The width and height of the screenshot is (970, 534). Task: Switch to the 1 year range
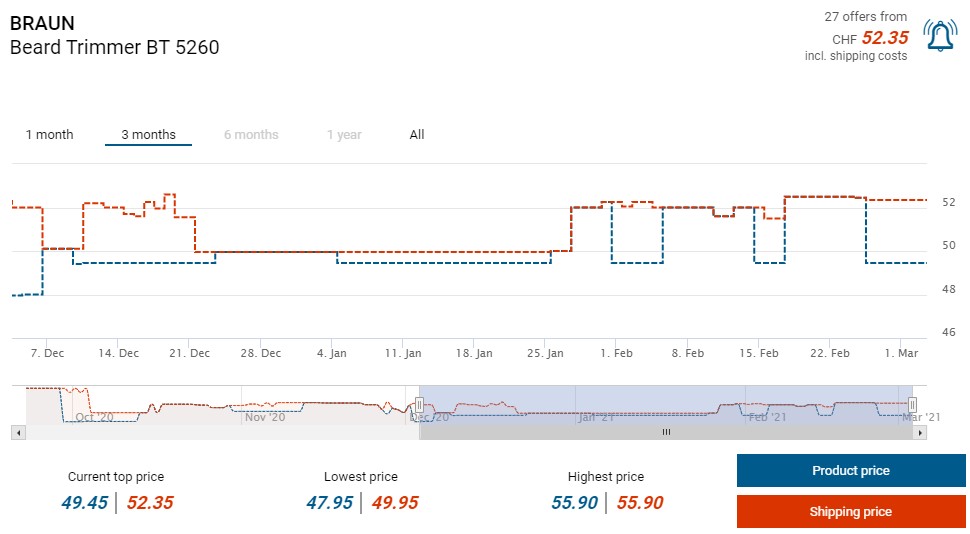pos(344,135)
